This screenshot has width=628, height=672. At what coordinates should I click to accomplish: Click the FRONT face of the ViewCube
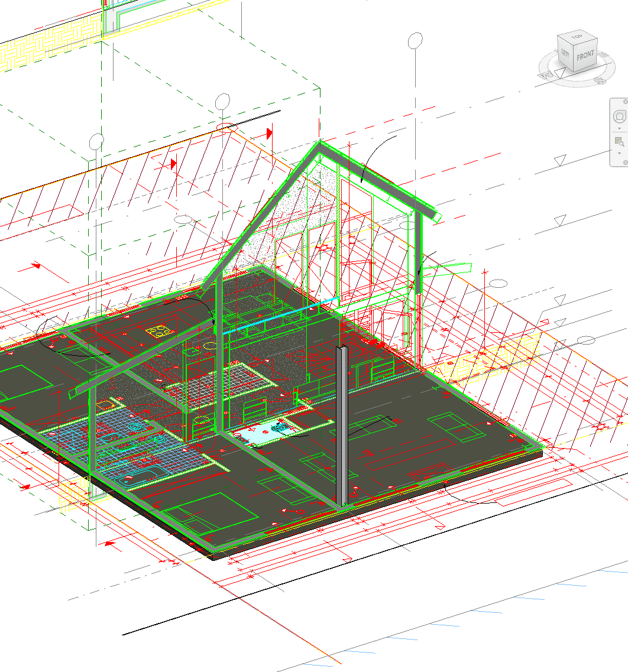point(585,56)
